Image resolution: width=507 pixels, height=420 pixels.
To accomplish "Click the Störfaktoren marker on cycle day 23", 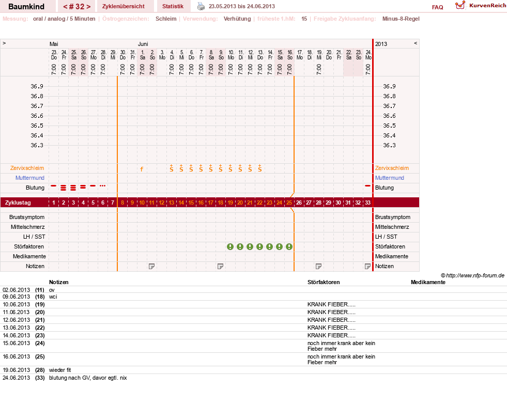I will click(x=269, y=247).
